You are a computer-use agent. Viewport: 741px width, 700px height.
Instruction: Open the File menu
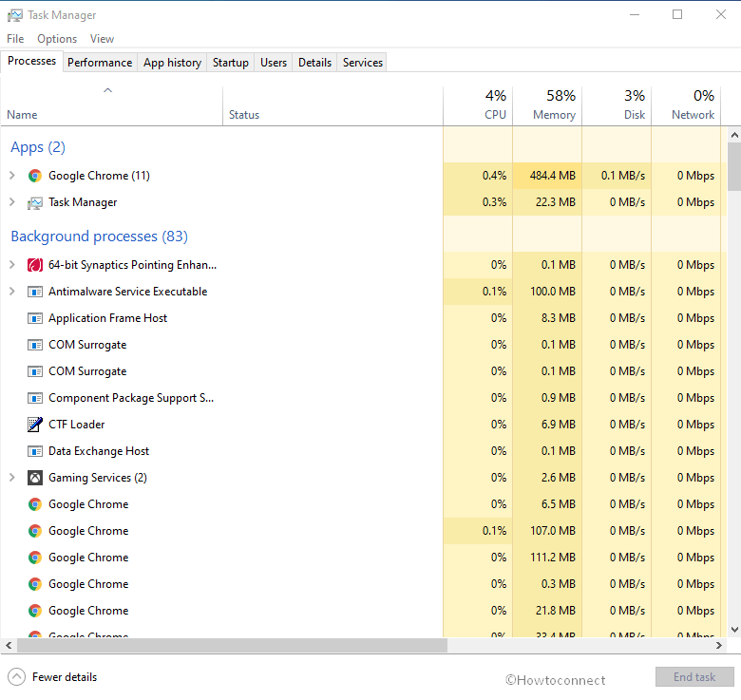point(15,39)
